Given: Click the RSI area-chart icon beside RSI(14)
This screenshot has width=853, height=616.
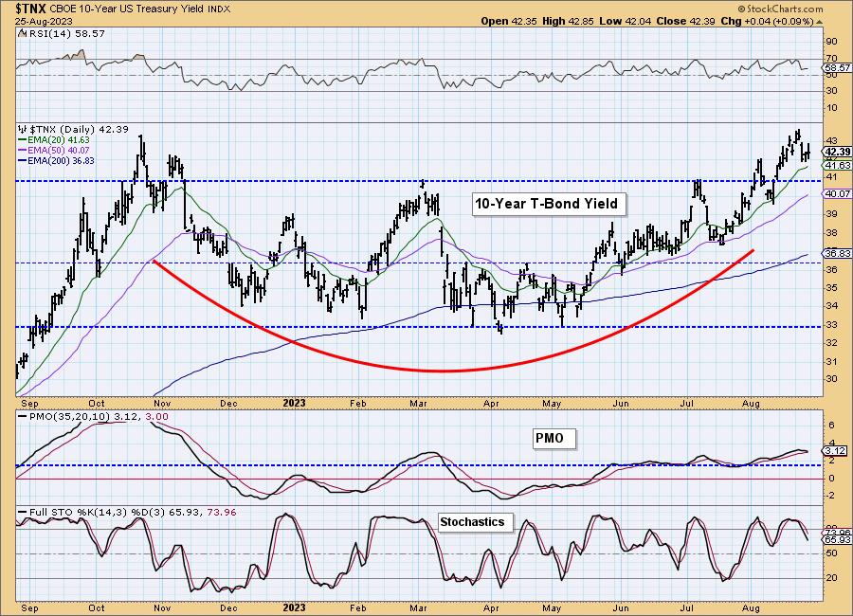Looking at the screenshot, I should 22,33.
